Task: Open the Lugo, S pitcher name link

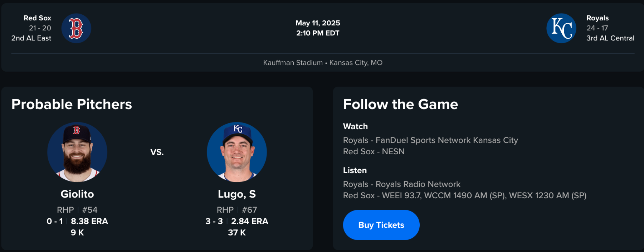Action: 237,194
